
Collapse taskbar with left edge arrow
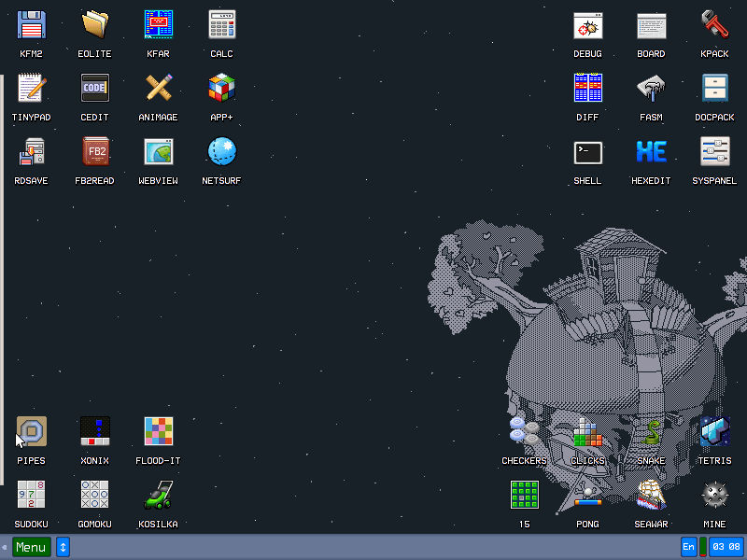4,547
